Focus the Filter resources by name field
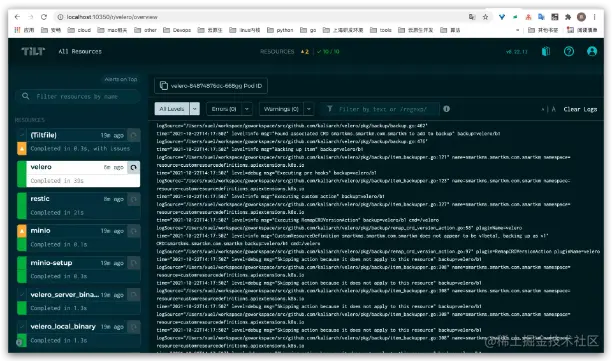612x361 pixels. [77, 96]
